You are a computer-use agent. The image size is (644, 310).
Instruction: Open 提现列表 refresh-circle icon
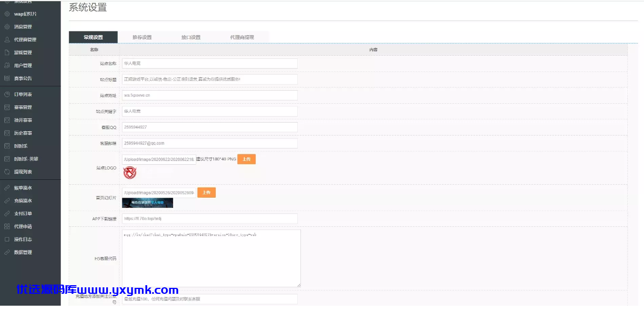tap(7, 171)
